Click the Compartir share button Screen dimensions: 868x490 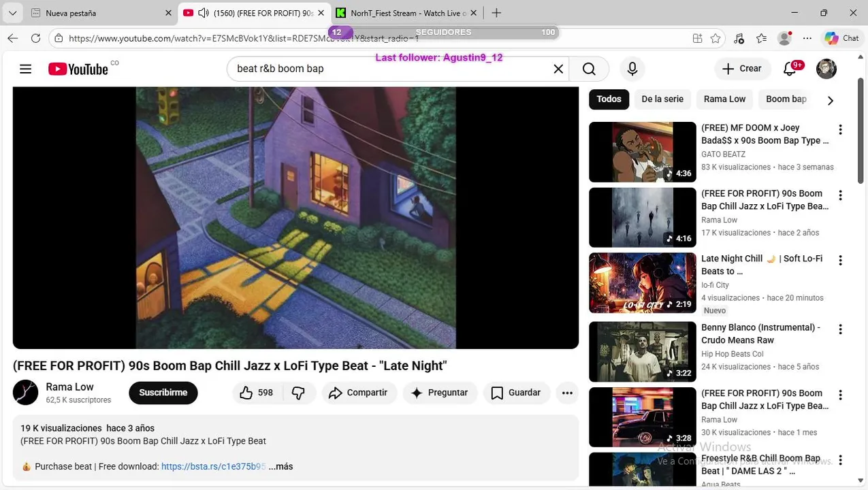pos(359,393)
